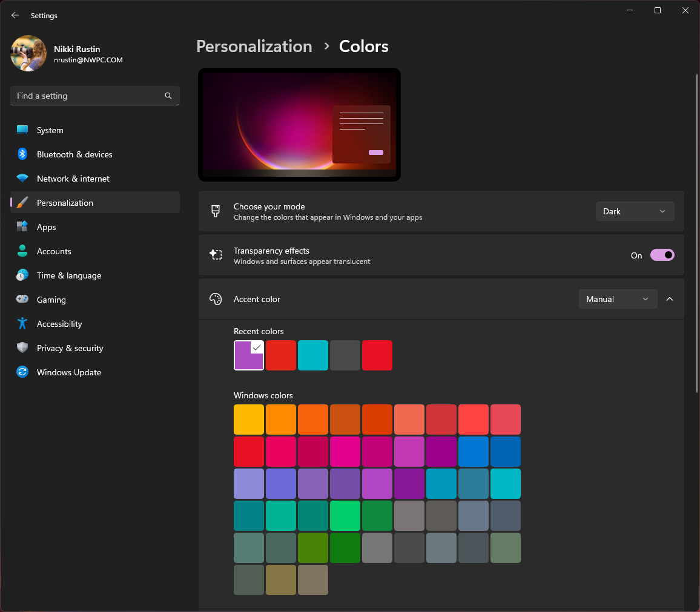Select the teal recent color swatch
The height and width of the screenshot is (612, 700).
[313, 355]
